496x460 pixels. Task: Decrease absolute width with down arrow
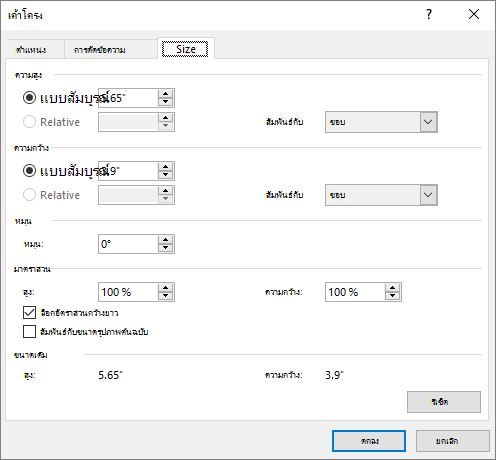point(165,175)
